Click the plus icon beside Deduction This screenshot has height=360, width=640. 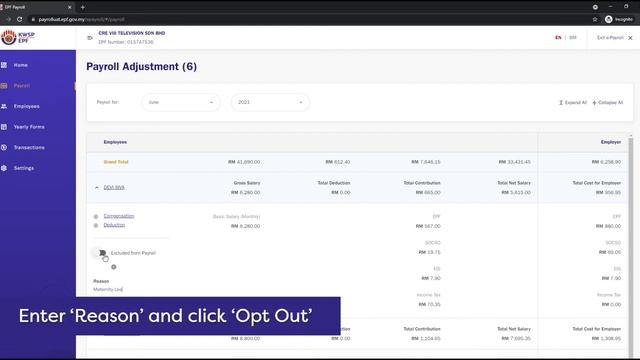click(x=96, y=225)
